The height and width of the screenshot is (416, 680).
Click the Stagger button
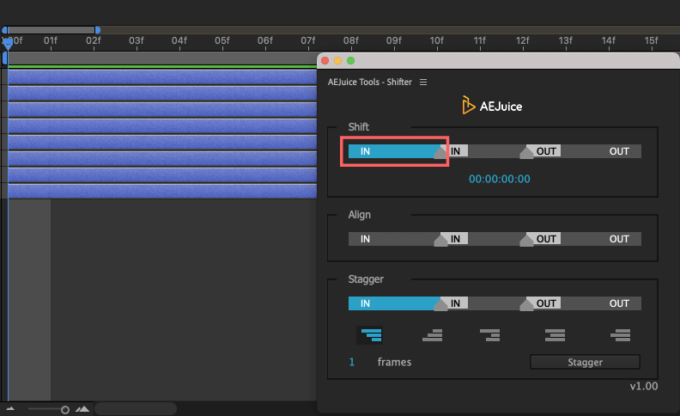click(x=585, y=362)
